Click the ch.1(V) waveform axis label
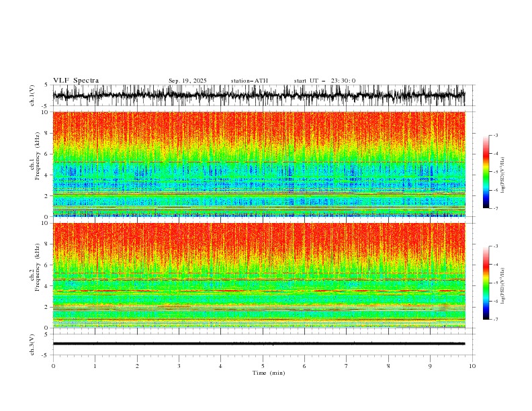 [32, 95]
